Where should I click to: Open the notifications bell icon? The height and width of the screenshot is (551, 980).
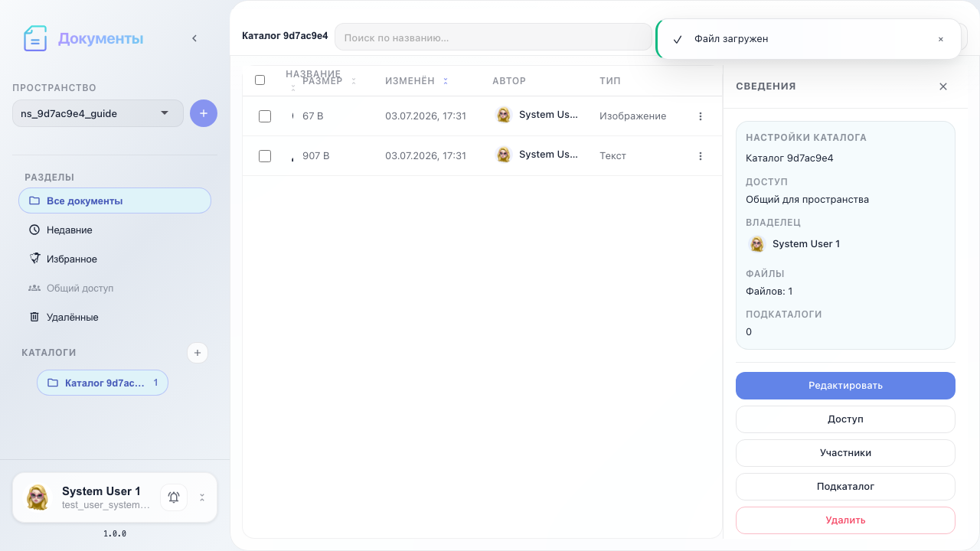tap(174, 497)
